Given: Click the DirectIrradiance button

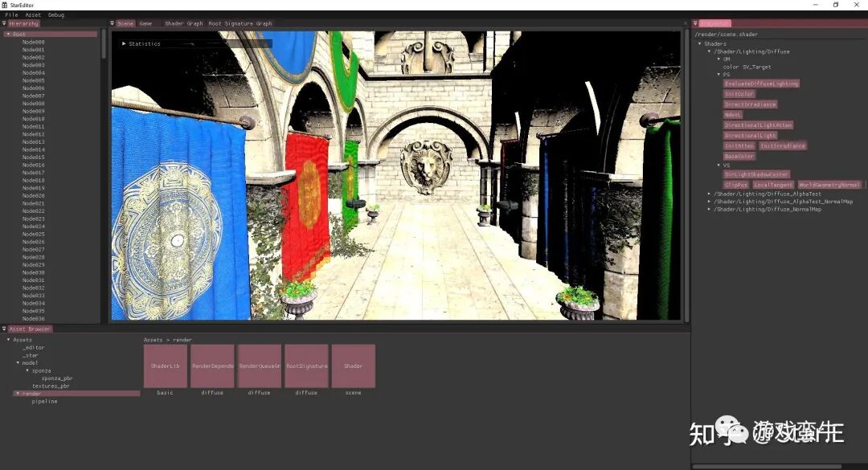Looking at the screenshot, I should pyautogui.click(x=750, y=104).
